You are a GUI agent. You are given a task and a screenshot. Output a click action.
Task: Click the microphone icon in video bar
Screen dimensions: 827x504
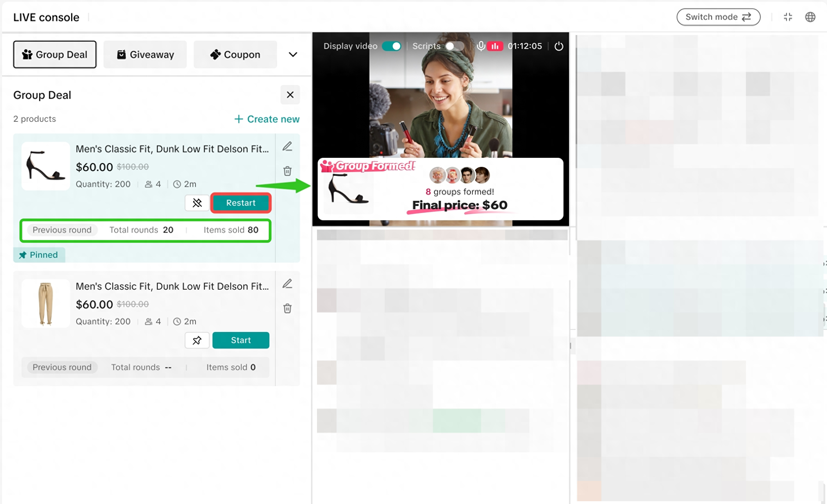[481, 46]
